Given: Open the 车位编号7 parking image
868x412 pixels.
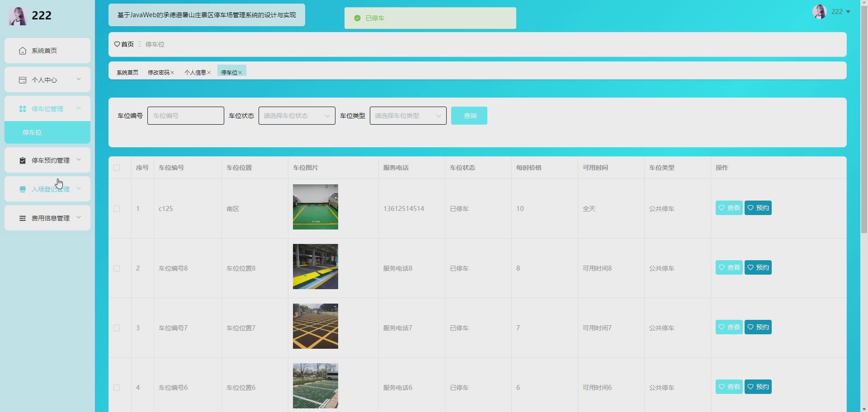Looking at the screenshot, I should tap(316, 326).
